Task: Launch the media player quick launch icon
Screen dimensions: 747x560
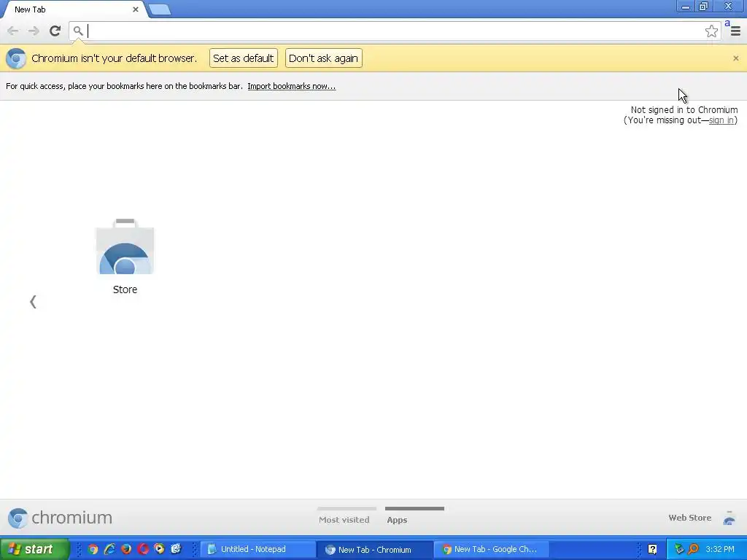Action: point(159,549)
